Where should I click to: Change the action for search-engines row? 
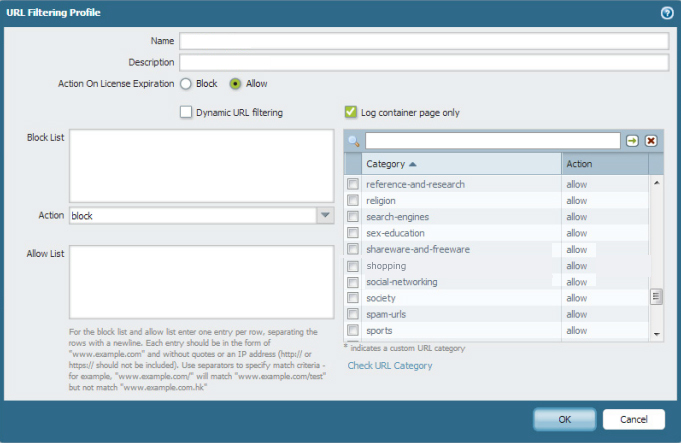(x=577, y=217)
